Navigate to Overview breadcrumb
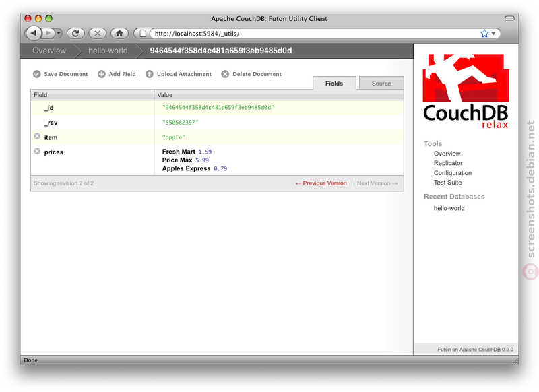This screenshot has width=539, height=392. tap(49, 51)
